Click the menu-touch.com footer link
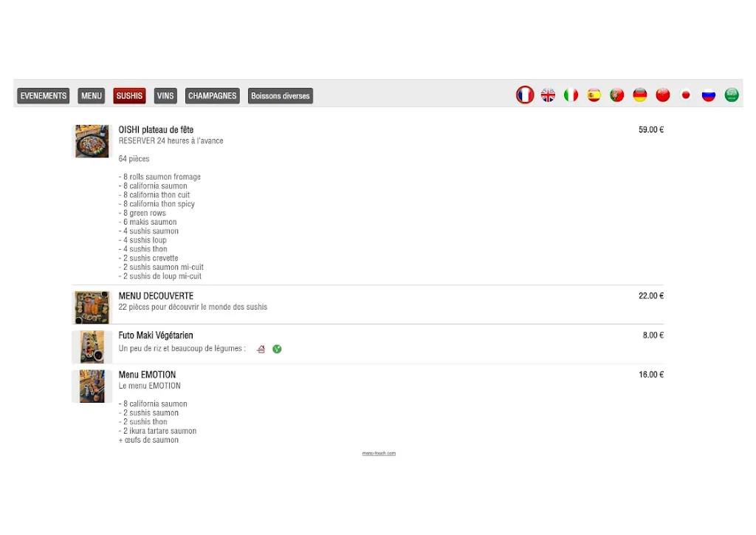 point(379,454)
